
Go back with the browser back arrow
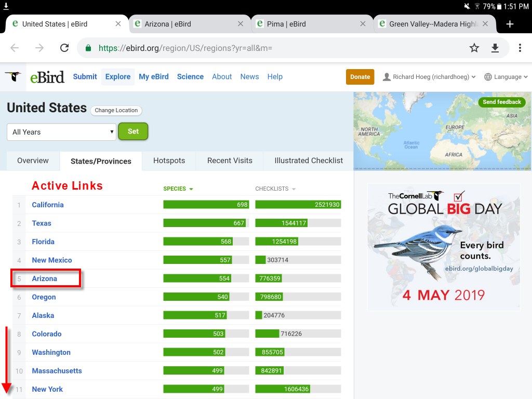[x=15, y=48]
